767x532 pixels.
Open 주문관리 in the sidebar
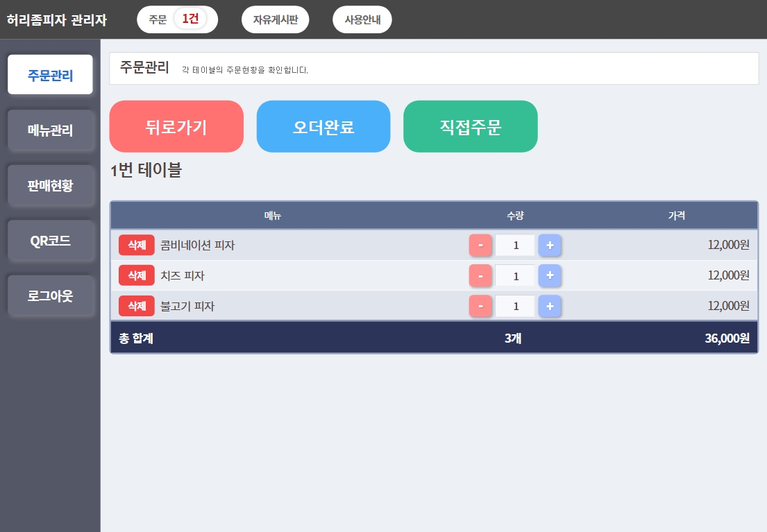(50, 74)
